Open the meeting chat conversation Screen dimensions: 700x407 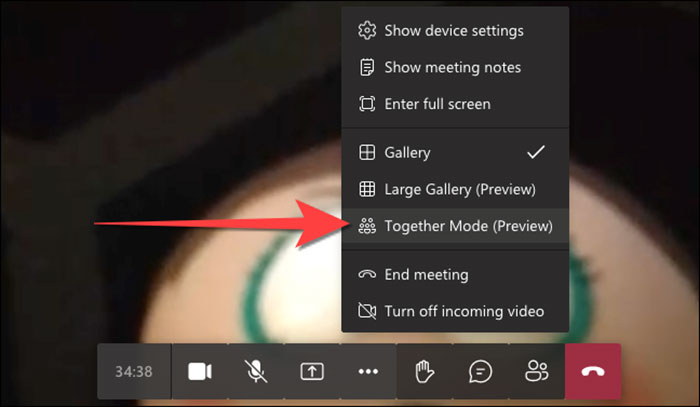point(480,371)
